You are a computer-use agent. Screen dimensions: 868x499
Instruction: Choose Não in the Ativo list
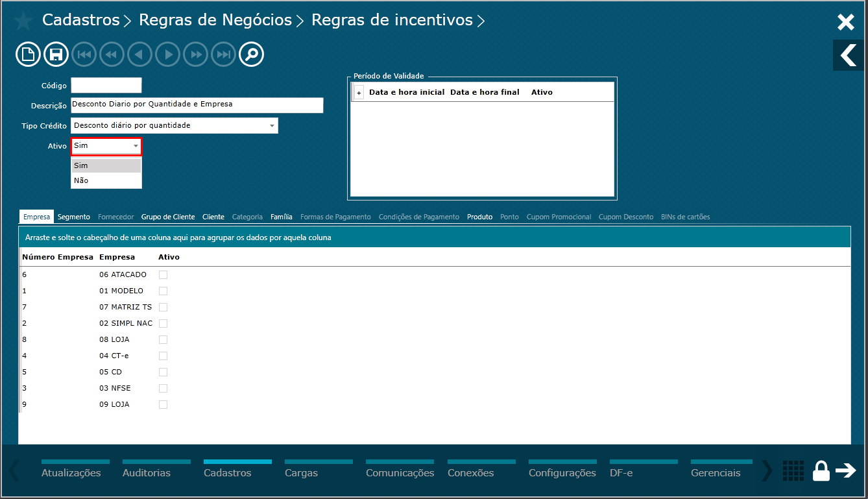[x=106, y=180]
